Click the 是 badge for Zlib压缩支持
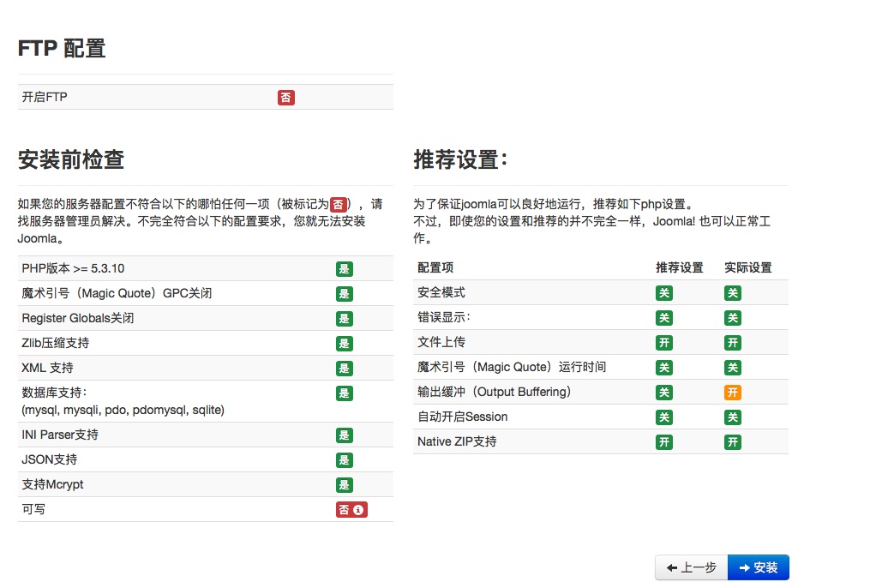The image size is (870, 588). pos(344,344)
